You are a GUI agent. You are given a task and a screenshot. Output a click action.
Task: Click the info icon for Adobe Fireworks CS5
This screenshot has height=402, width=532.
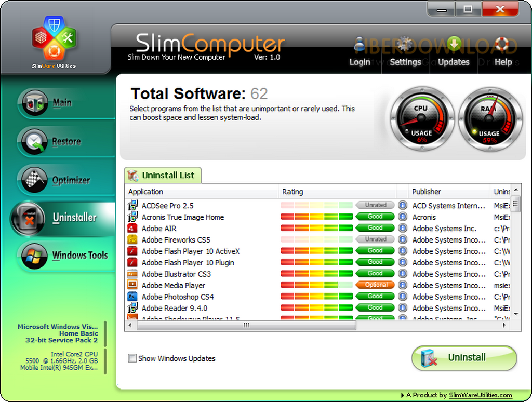[403, 239]
